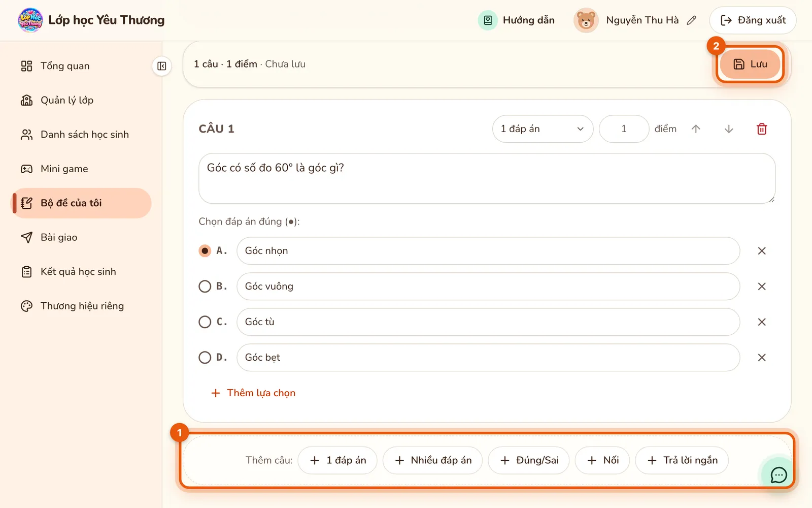The image size is (812, 508).
Task: Add a Trả lời ngắn question
Action: point(682,460)
